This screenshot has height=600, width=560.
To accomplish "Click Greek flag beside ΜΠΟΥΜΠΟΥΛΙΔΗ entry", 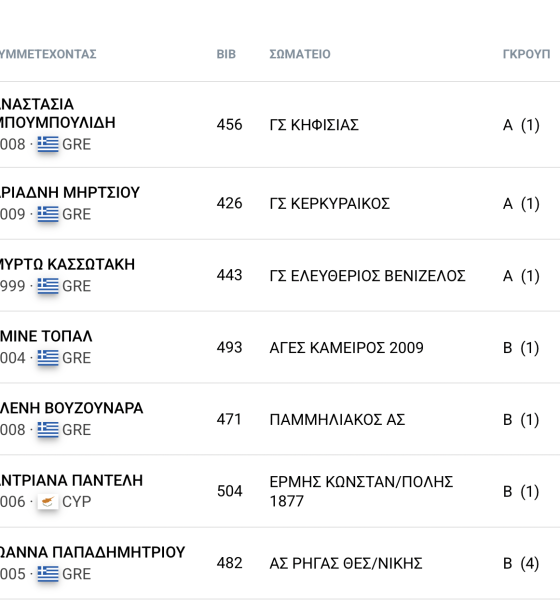I will coord(48,144).
